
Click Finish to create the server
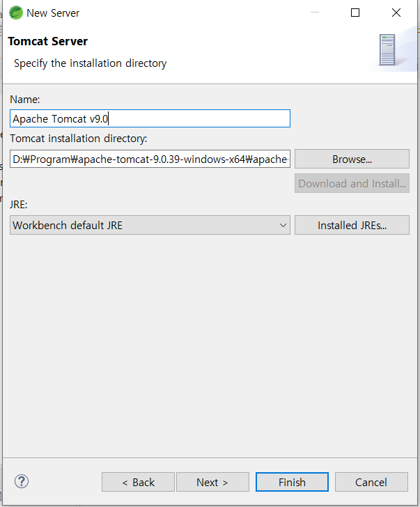pos(292,482)
